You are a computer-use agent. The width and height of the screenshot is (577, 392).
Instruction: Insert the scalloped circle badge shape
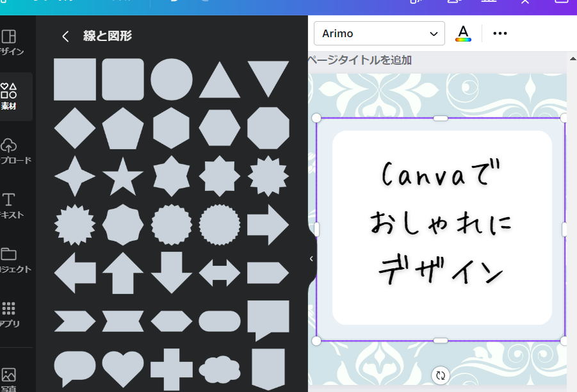pos(172,225)
